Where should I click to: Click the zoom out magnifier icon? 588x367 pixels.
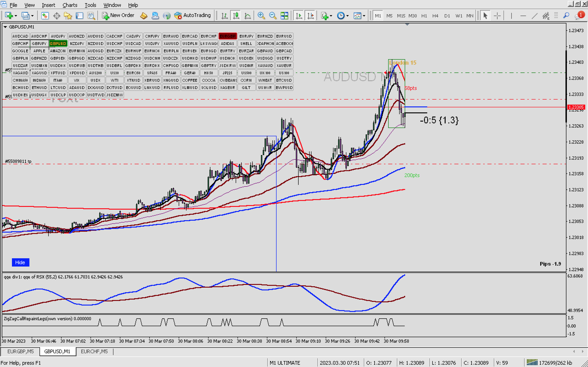(273, 16)
